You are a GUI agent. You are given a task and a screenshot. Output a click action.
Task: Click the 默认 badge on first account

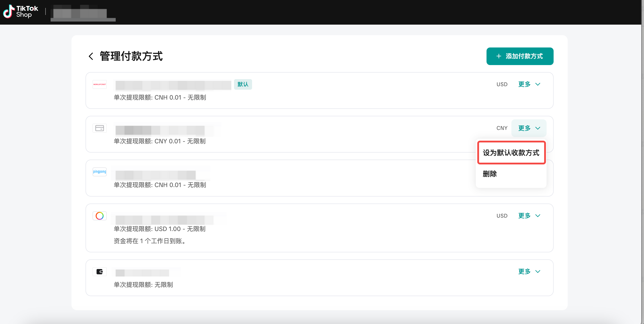[x=243, y=84]
